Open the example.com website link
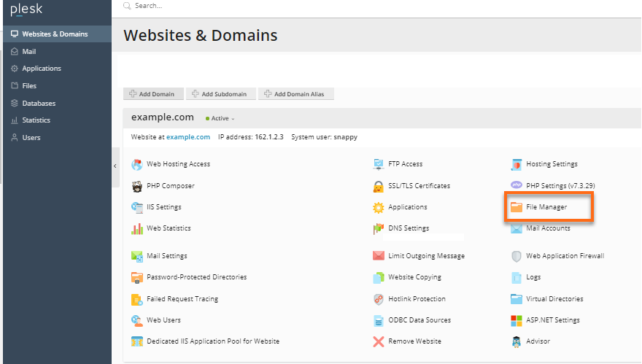The width and height of the screenshot is (642, 364). pos(187,137)
